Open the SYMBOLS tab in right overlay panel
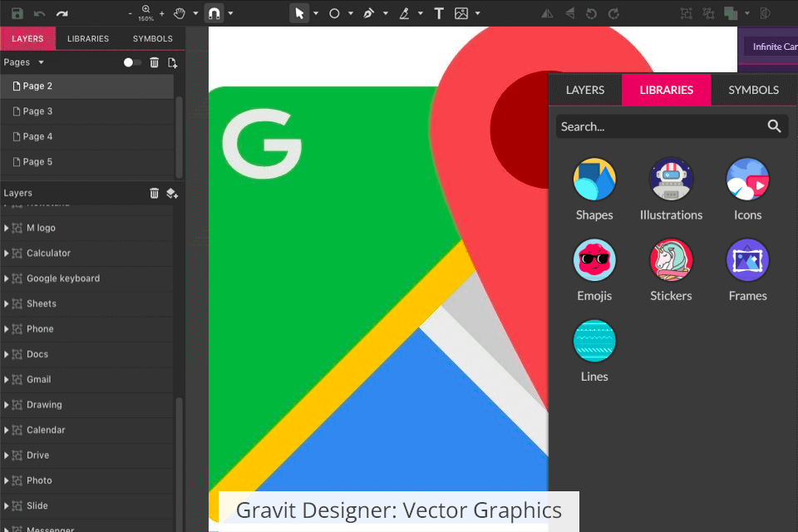The height and width of the screenshot is (532, 798). tap(753, 90)
